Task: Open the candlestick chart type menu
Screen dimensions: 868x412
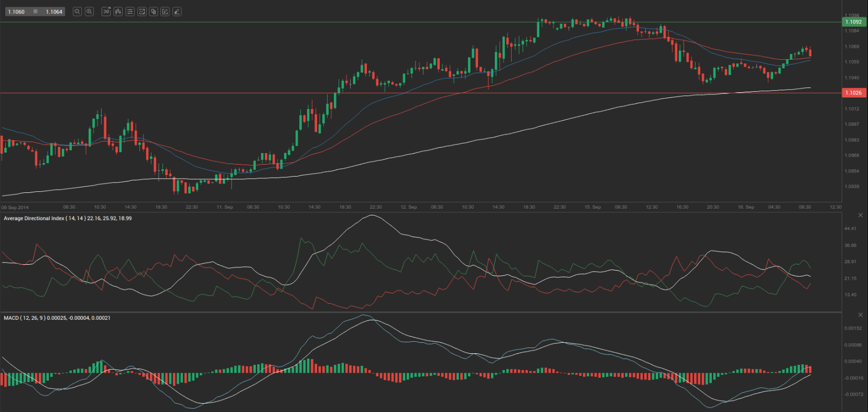Action: click(118, 12)
